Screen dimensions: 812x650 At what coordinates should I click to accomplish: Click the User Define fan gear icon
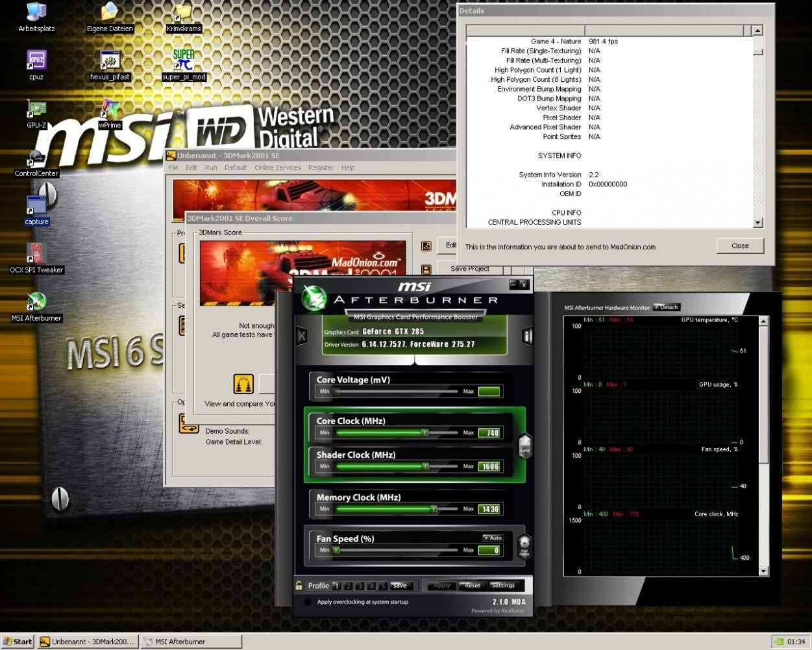(524, 546)
